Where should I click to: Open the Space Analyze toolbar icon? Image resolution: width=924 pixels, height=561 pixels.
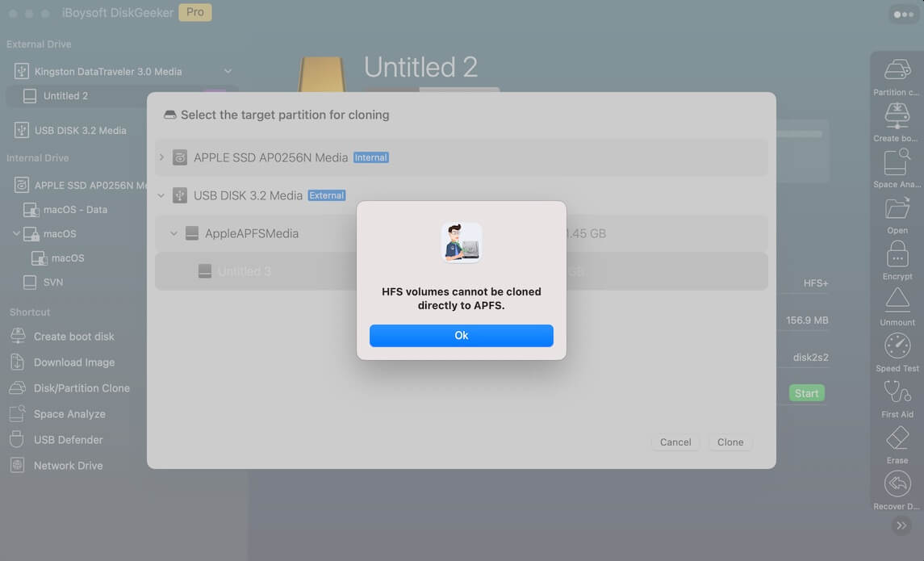(897, 162)
